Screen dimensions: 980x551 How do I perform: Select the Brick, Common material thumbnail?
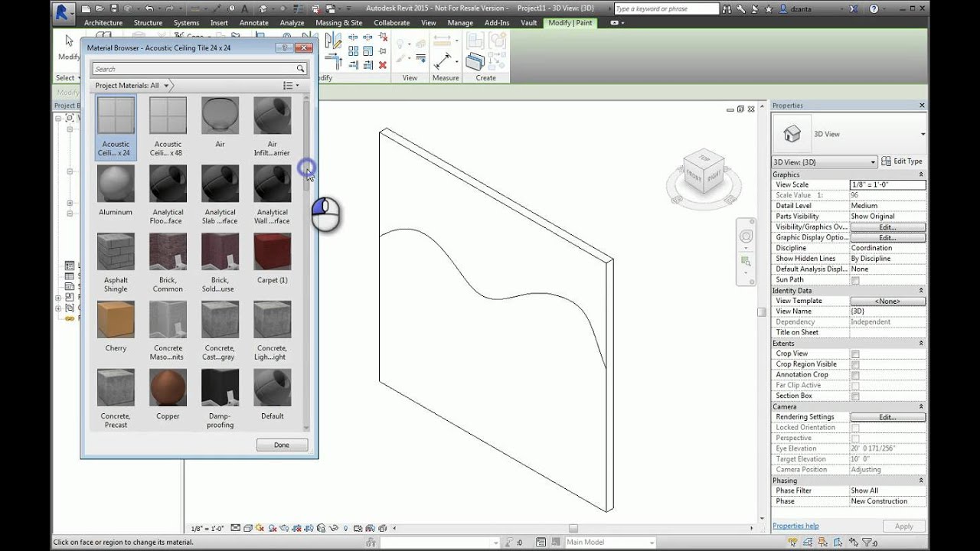168,252
